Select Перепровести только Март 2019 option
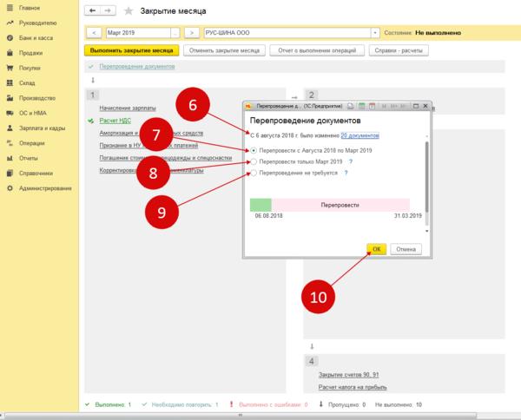Image resolution: width=521 pixels, height=420 pixels. pos(254,161)
